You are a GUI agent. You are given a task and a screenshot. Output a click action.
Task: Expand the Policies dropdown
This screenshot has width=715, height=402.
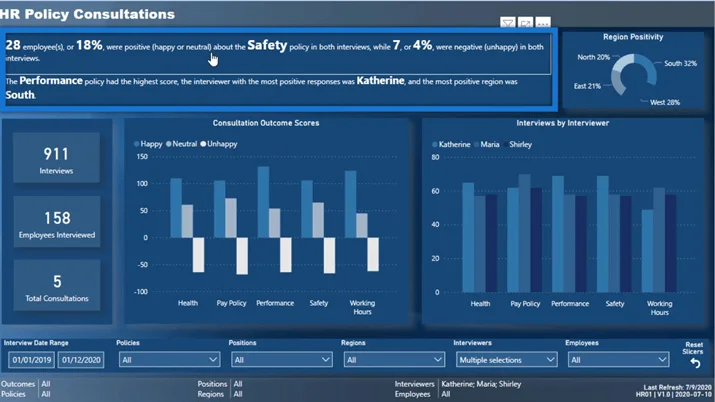169,360
